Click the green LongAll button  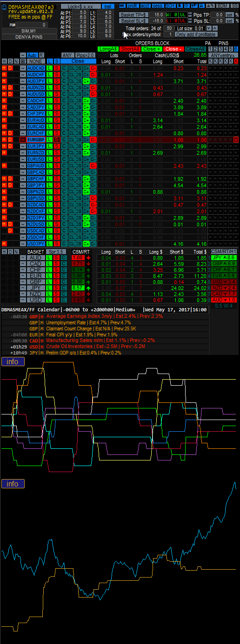pyautogui.click(x=108, y=49)
